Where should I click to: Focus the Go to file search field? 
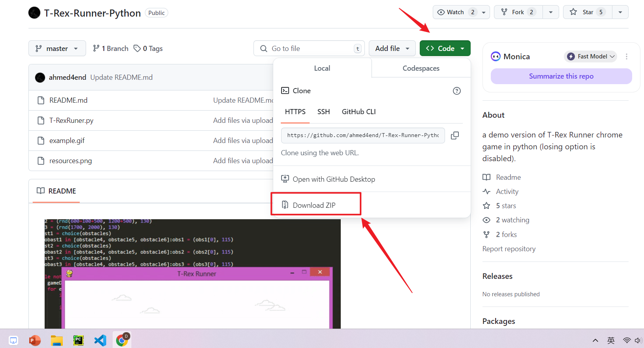click(309, 48)
